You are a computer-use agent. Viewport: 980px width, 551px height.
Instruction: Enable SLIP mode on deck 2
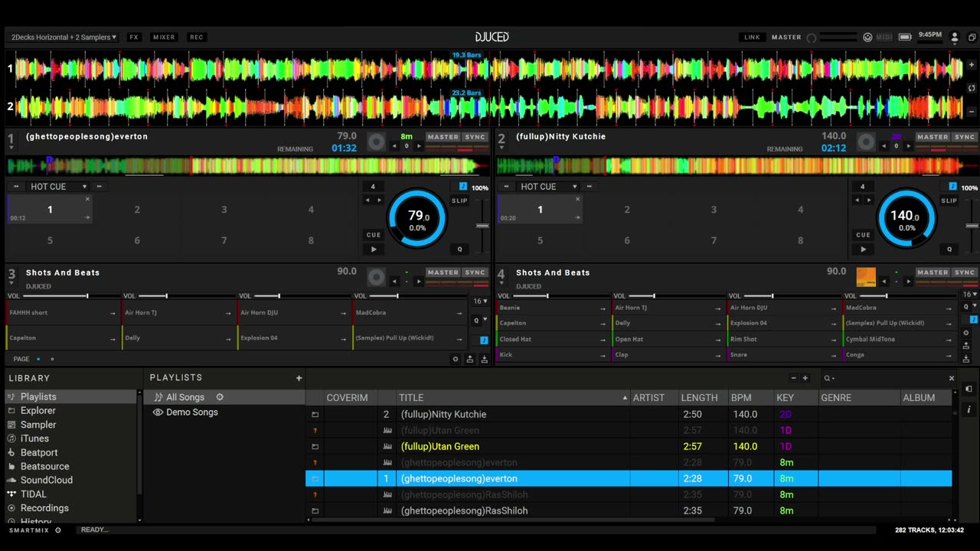(949, 201)
